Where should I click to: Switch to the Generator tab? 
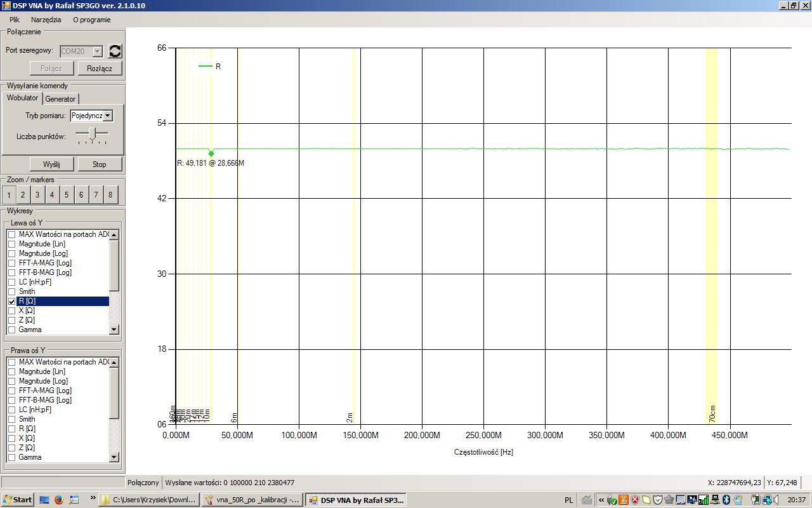click(x=60, y=99)
